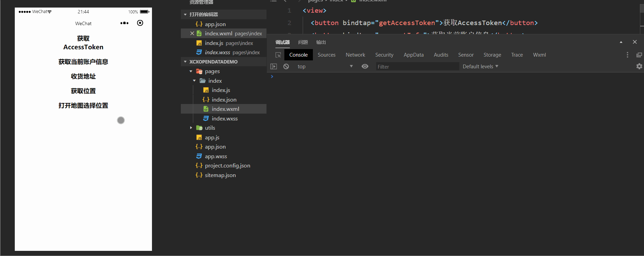
Task: Collapse the XCXOPENDATADEMO project section
Action: click(x=185, y=62)
